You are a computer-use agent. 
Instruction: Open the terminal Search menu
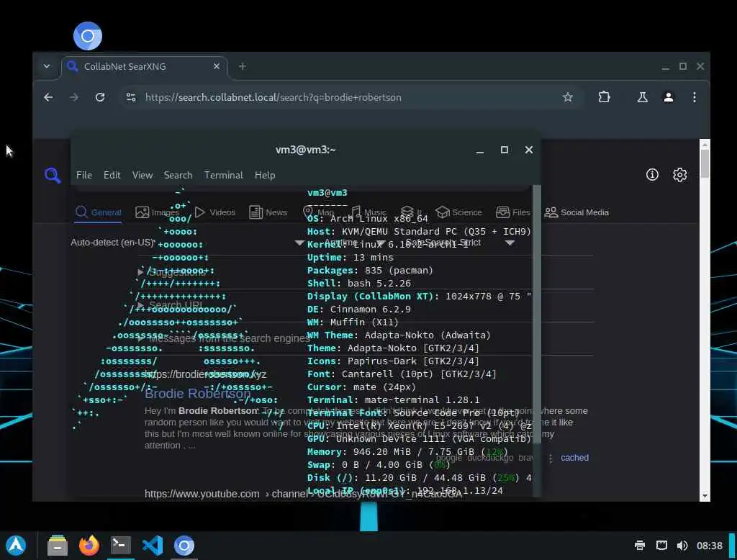[178, 175]
